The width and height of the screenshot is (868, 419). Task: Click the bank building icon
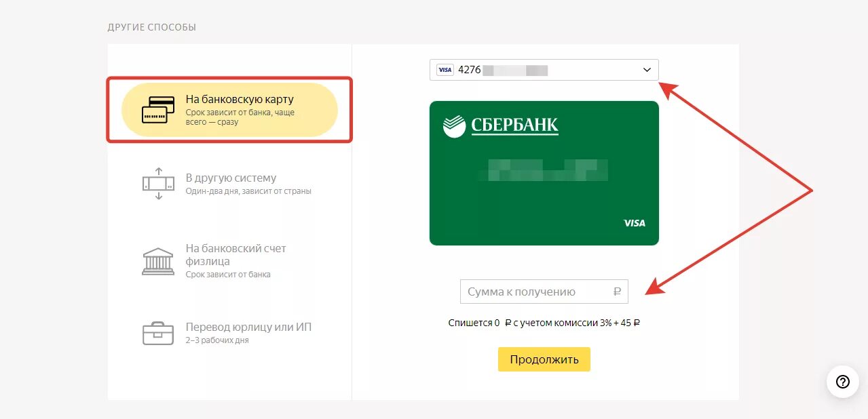pyautogui.click(x=158, y=261)
